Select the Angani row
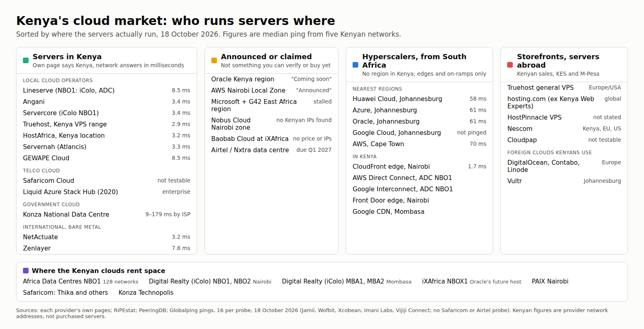This screenshot has height=329, width=644. [x=107, y=101]
